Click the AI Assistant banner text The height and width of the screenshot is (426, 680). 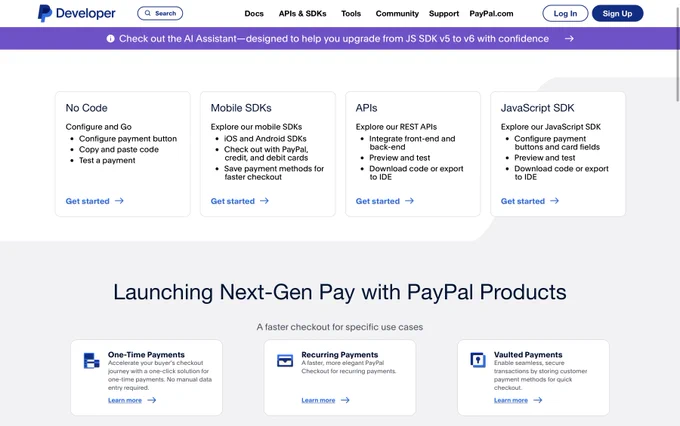point(334,39)
